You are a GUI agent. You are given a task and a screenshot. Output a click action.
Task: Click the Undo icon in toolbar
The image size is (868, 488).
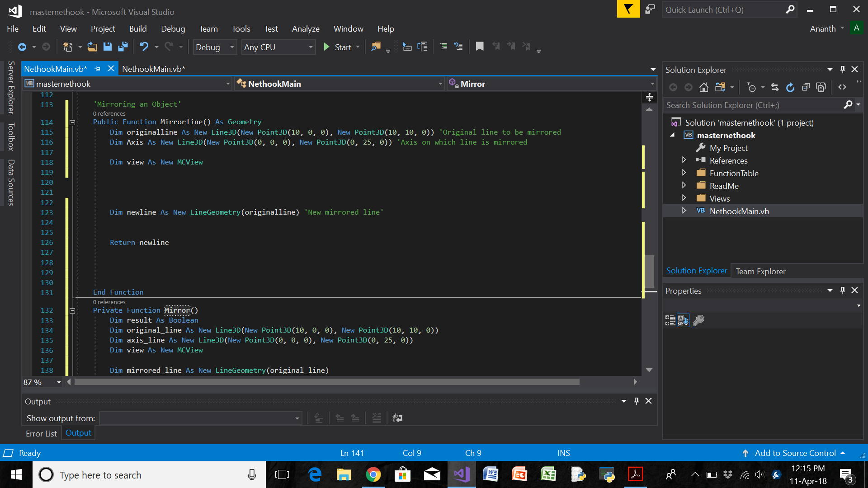pos(144,47)
